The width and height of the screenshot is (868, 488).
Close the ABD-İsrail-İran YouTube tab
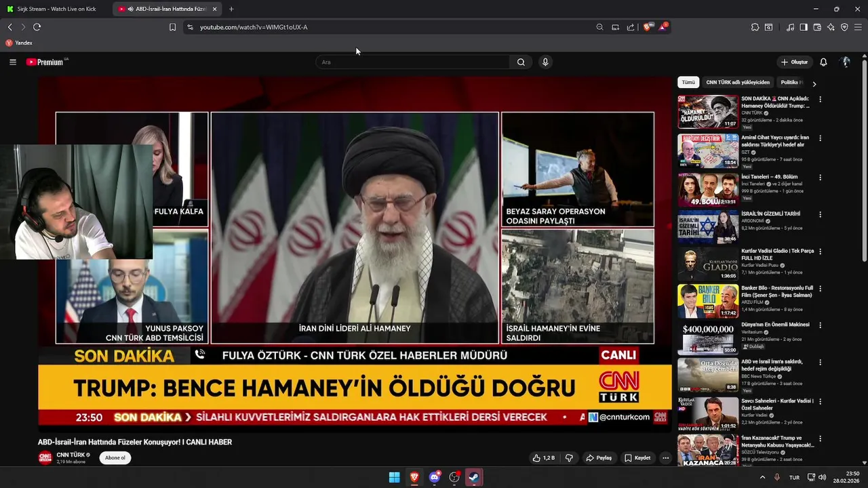coord(215,9)
